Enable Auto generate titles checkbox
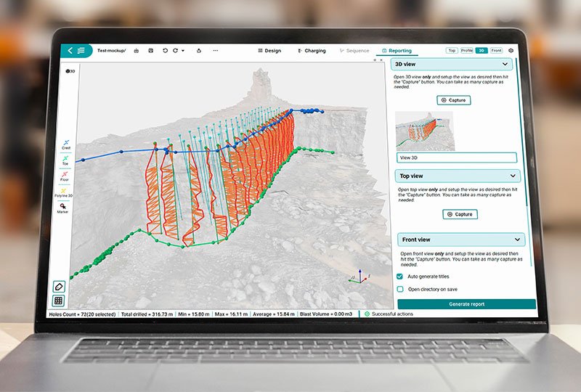Screen dimensions: 581x392 click(x=400, y=277)
